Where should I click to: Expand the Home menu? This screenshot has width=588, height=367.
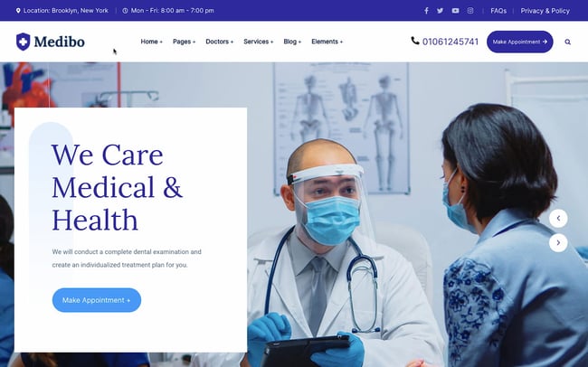point(151,42)
